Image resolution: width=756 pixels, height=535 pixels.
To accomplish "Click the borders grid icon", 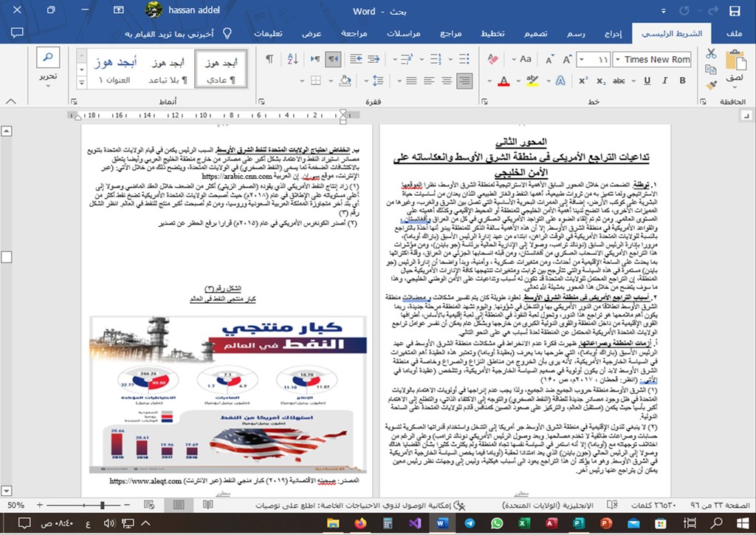I will (x=316, y=81).
